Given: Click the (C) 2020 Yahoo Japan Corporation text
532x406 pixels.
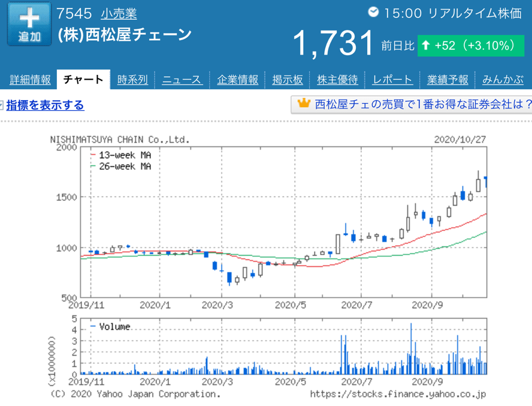Looking at the screenshot, I should pos(135,394).
